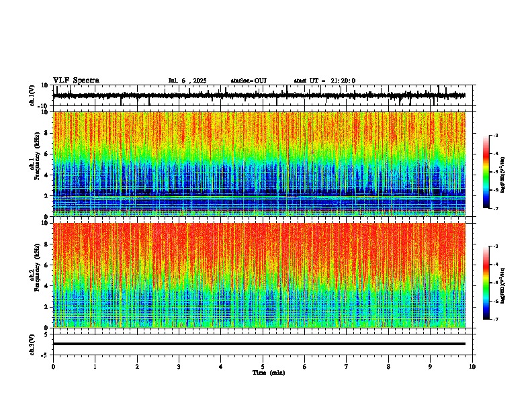Click the "5" tick on the time axis
The image size is (532, 411).
pyautogui.click(x=263, y=367)
